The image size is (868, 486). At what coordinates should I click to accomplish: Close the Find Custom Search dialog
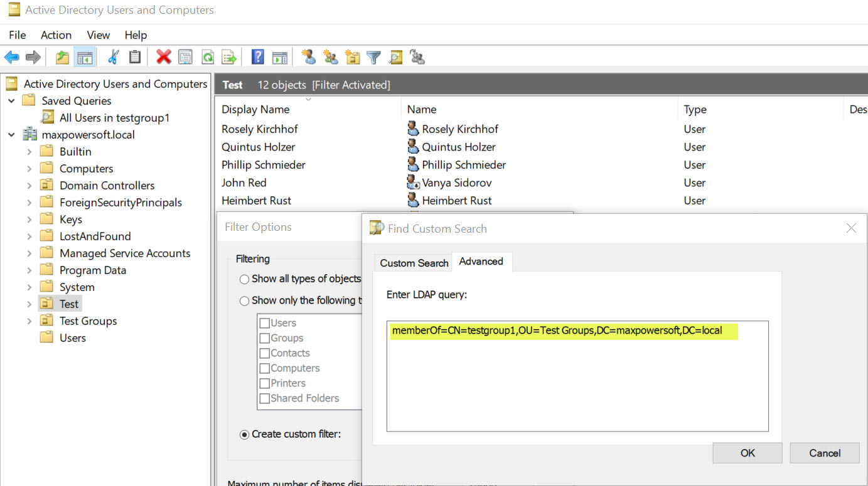851,228
